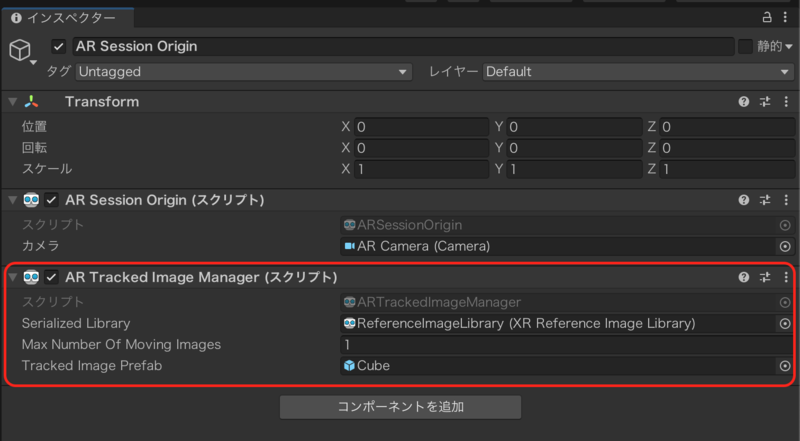Open object picker for Serialized Library
Image resolution: width=800 pixels, height=441 pixels.
pyautogui.click(x=785, y=324)
